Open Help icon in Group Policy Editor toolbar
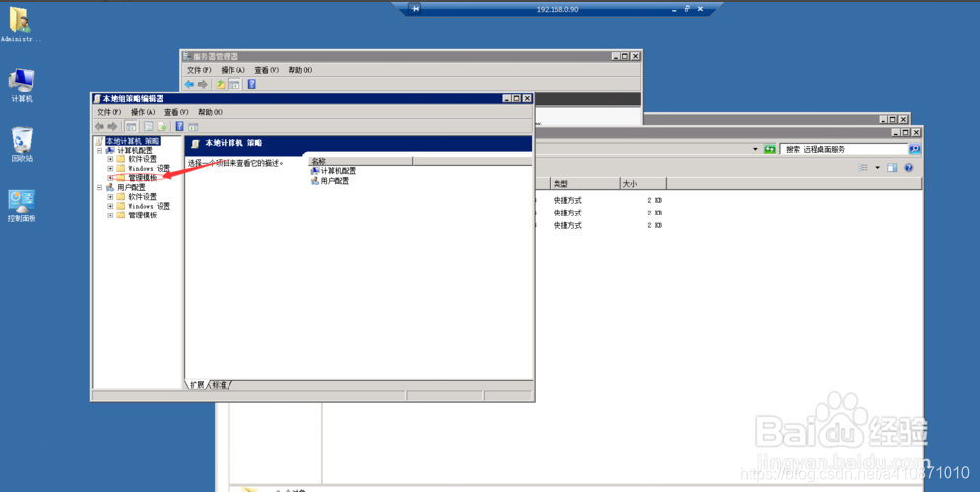 click(180, 126)
